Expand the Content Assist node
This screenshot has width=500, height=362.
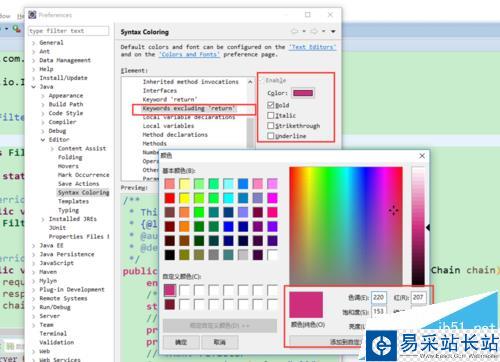[x=52, y=149]
